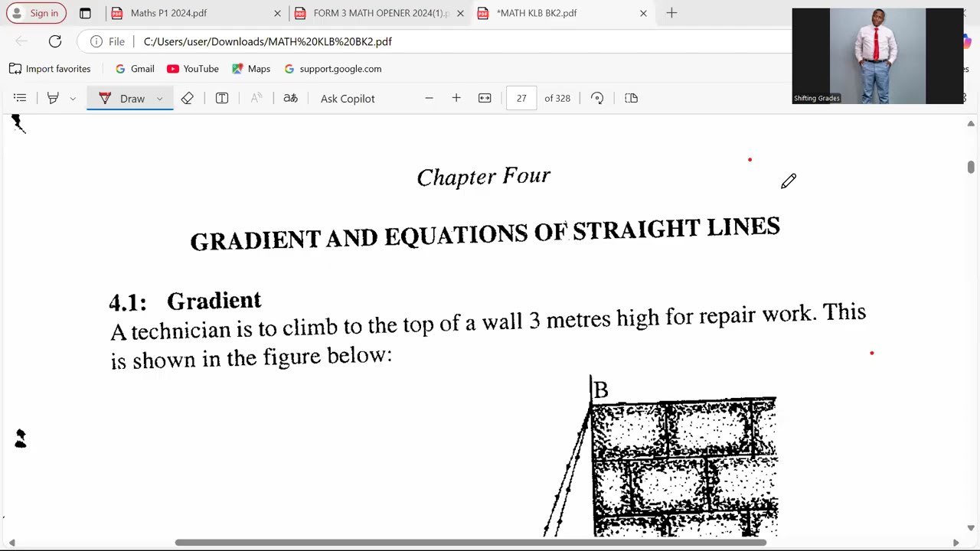Click the horizontal scrollbar thumb
The width and height of the screenshot is (980, 551).
470,543
